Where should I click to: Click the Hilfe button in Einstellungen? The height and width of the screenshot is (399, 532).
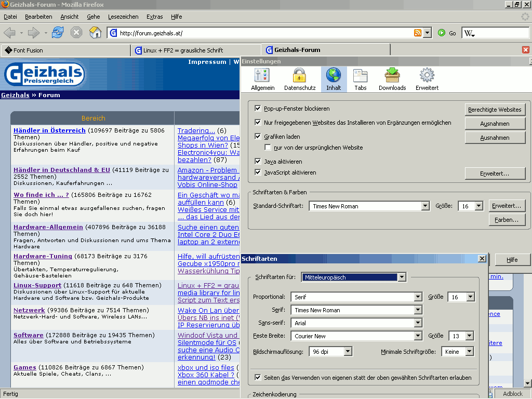pyautogui.click(x=512, y=260)
